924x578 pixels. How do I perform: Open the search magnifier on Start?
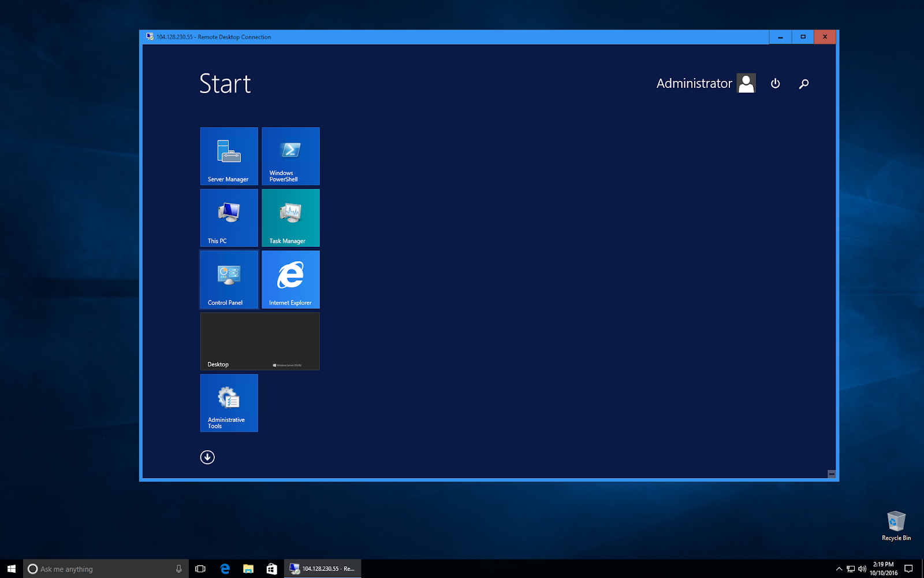804,83
